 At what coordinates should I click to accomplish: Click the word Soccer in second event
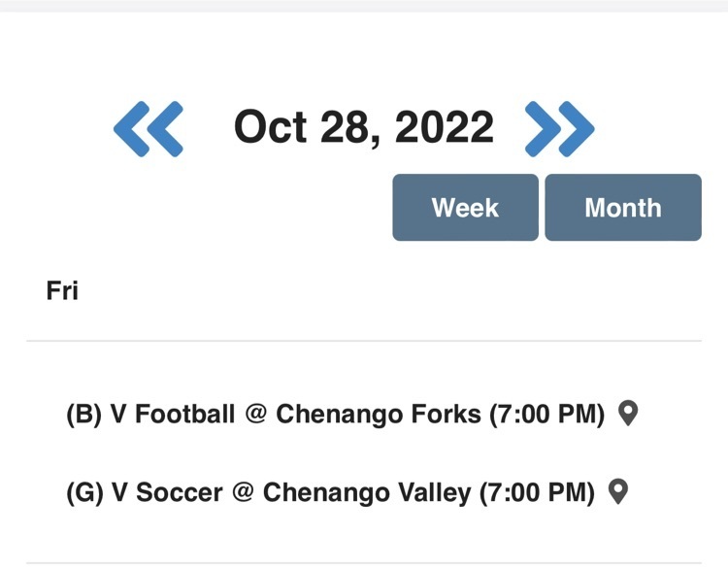coord(180,492)
